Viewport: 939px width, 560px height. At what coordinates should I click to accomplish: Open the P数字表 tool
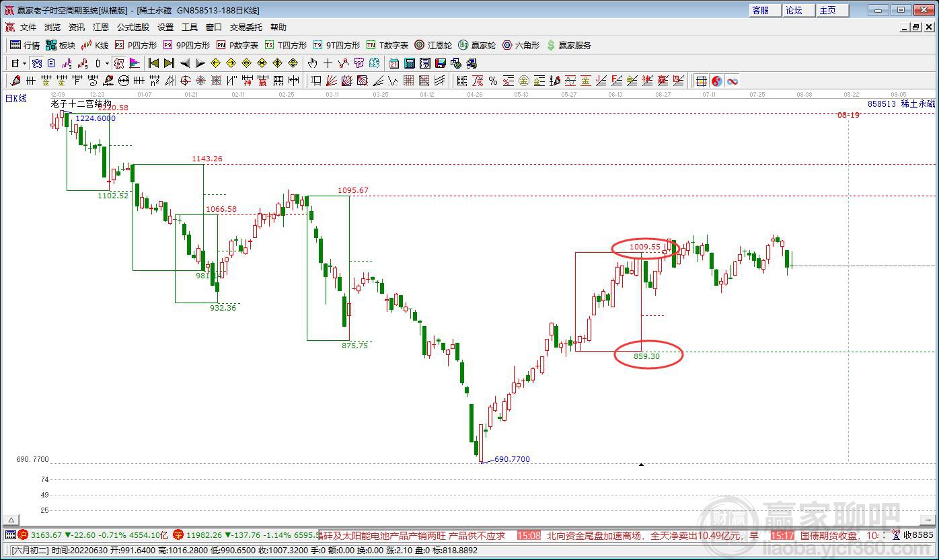tap(237, 45)
